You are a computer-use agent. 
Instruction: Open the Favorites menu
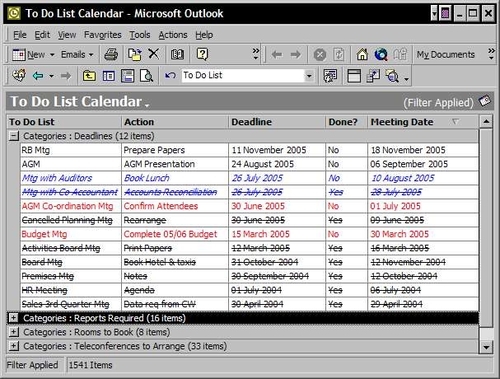[x=103, y=35]
